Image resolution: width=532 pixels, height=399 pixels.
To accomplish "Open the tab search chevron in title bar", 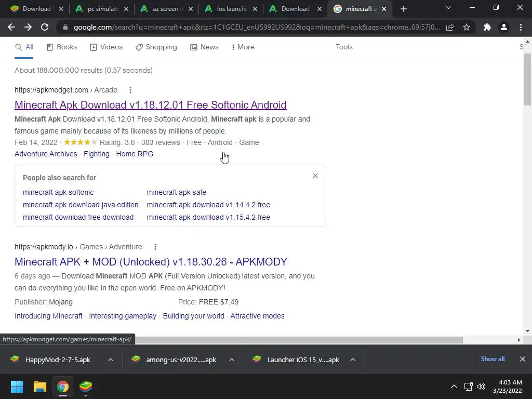I will [448, 7].
